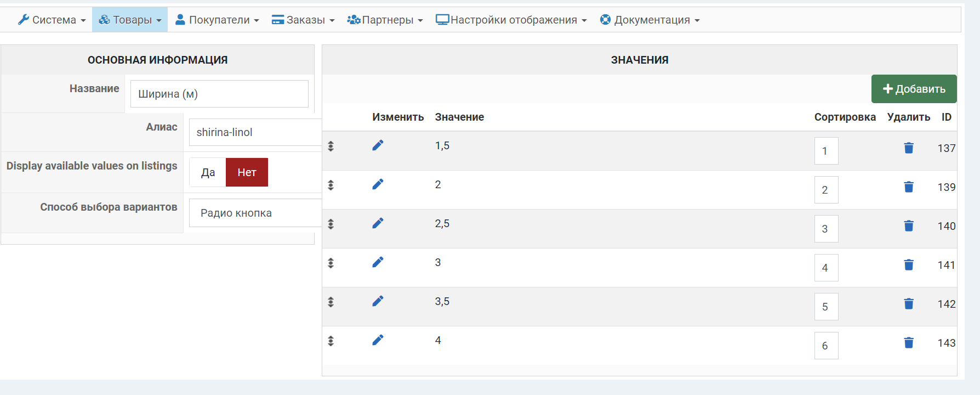The image size is (980, 395).
Task: Click the drag handle for value 2
Action: pyautogui.click(x=331, y=185)
